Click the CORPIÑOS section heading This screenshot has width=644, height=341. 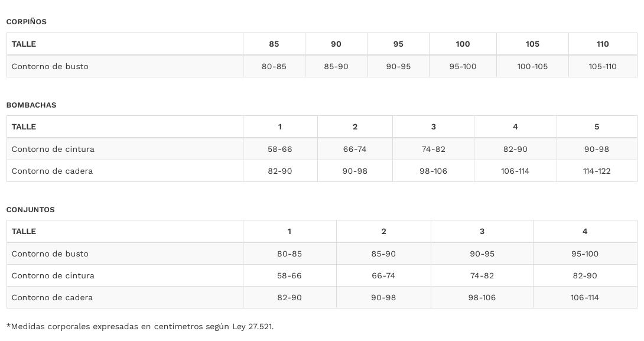click(x=27, y=22)
